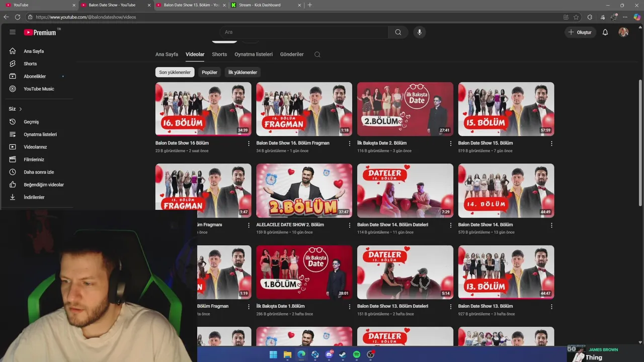The image size is (644, 362).
Task: Open Oynatma listeleri in the sidebar
Action: [x=40, y=134]
